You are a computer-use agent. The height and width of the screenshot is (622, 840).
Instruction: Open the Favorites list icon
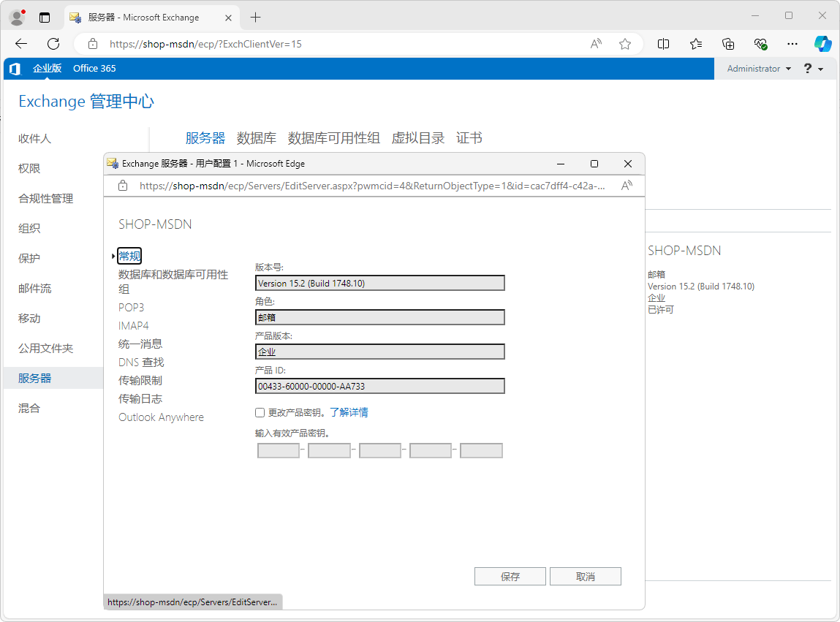pyautogui.click(x=696, y=44)
